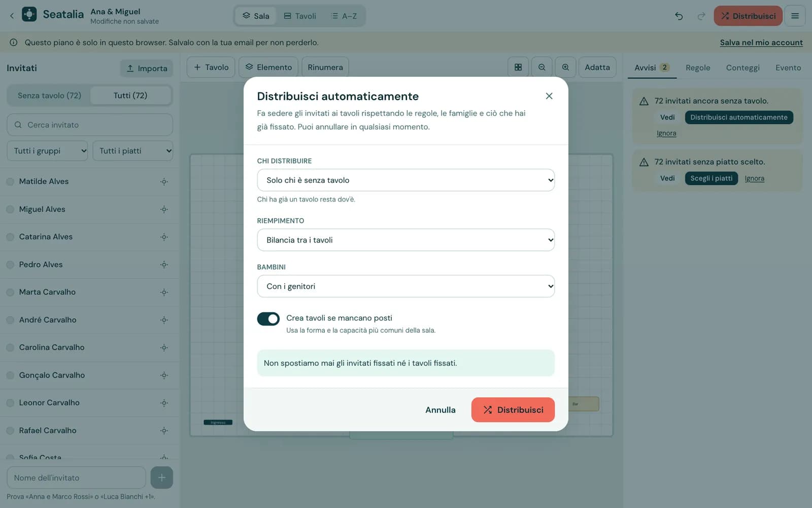Image resolution: width=812 pixels, height=508 pixels.
Task: Click the Nome dell'invitato input field
Action: coord(76,478)
